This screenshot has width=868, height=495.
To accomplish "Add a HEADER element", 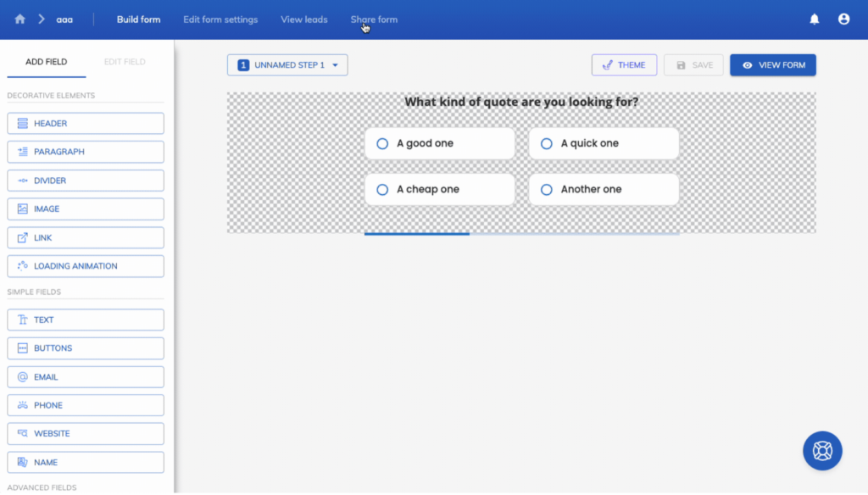I will tap(86, 124).
